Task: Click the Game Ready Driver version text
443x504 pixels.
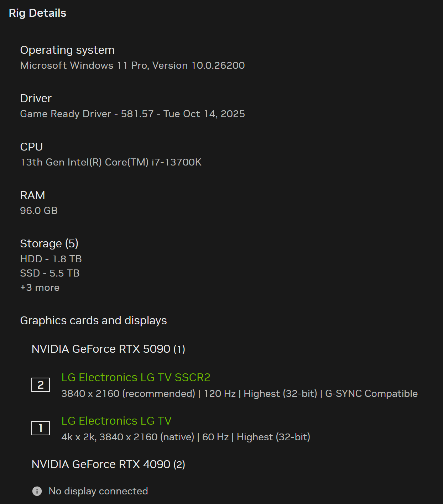Action: click(132, 114)
